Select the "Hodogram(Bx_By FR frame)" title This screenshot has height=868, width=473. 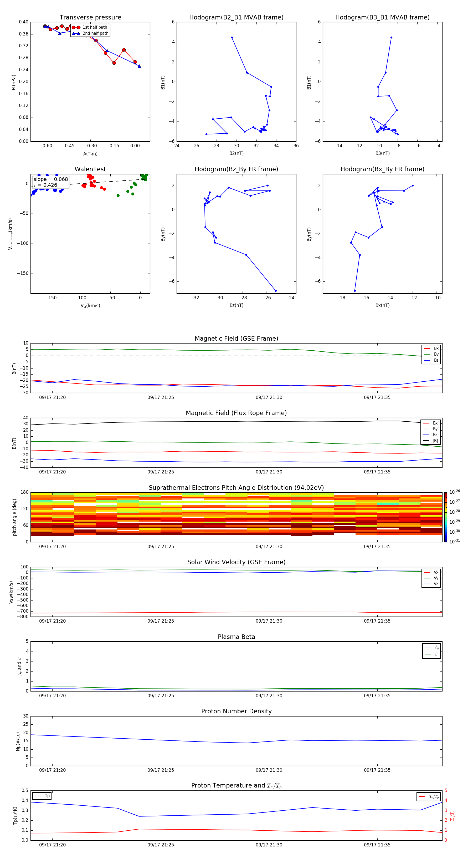(x=382, y=169)
